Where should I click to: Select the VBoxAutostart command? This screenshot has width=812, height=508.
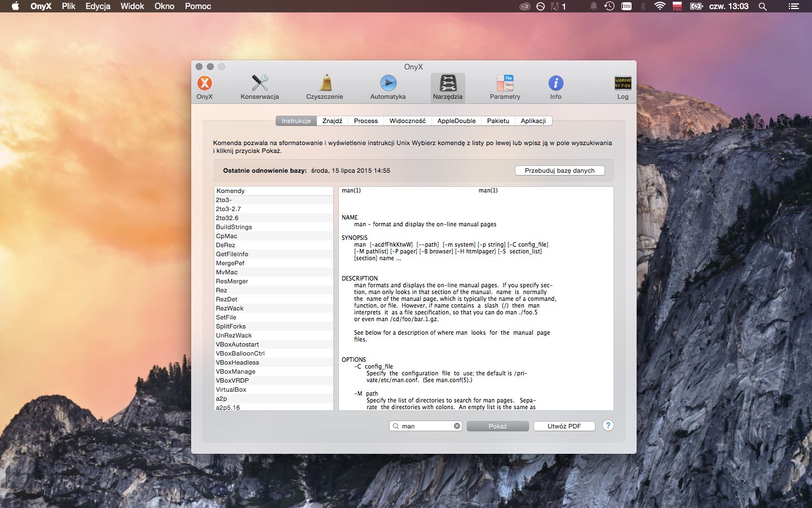(273, 344)
